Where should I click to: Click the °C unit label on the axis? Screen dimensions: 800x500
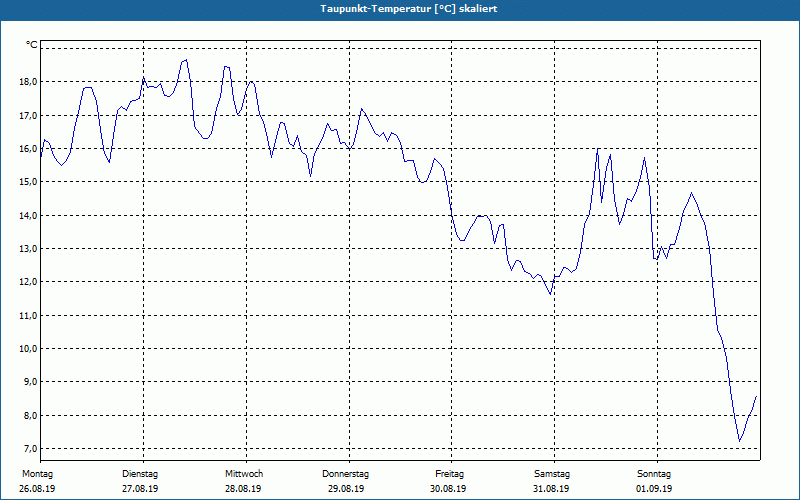click(32, 45)
